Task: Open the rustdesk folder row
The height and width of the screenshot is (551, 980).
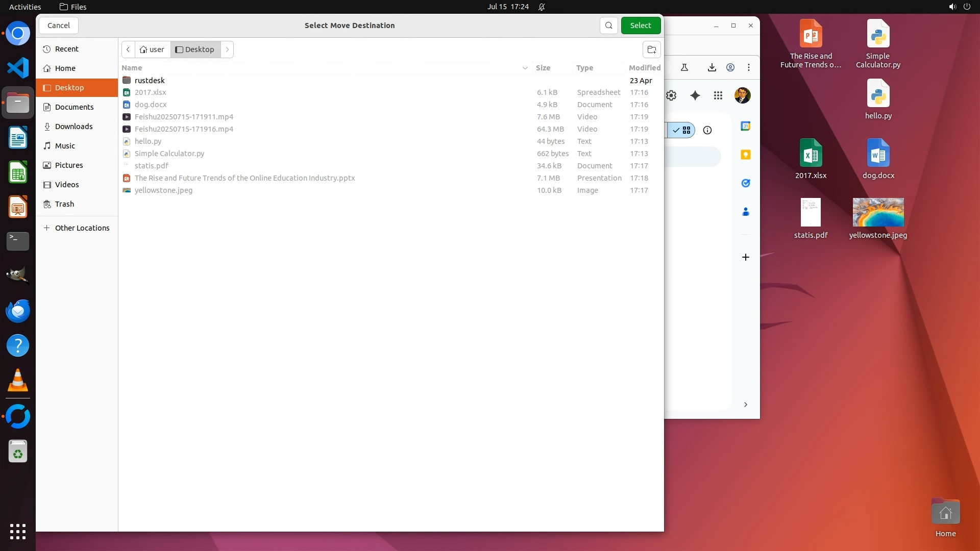Action: click(x=150, y=81)
